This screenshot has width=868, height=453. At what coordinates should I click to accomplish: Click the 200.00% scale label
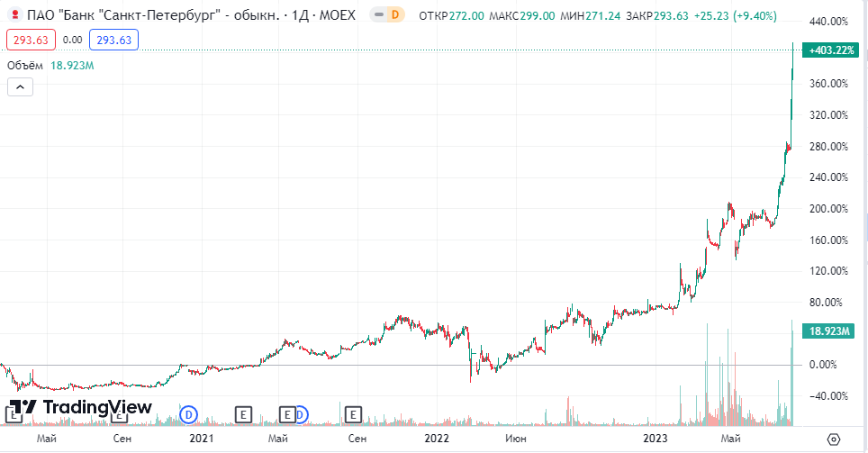click(828, 209)
